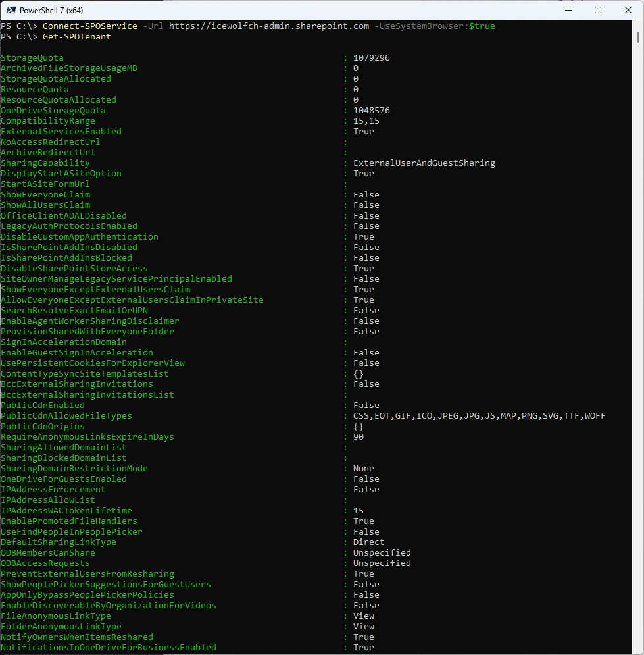This screenshot has height=655, width=644.
Task: Click the SearchResolveExactEmailOrUPN property
Action: coord(74,310)
